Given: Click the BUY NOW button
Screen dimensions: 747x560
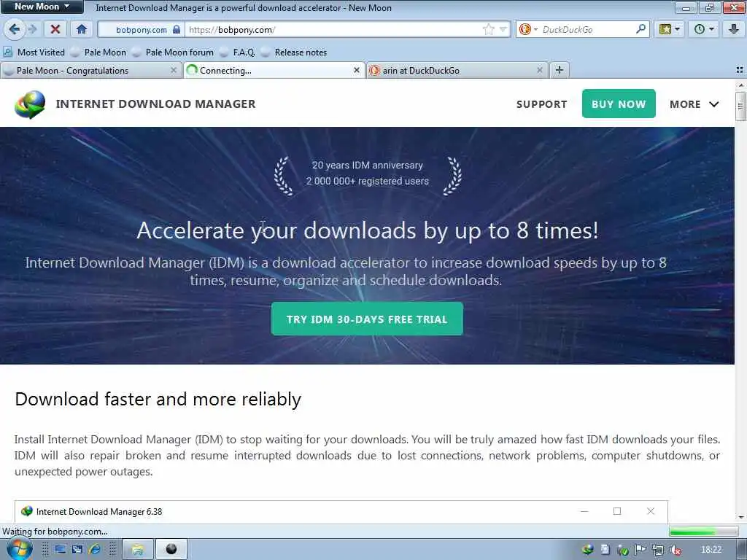Looking at the screenshot, I should pyautogui.click(x=619, y=104).
